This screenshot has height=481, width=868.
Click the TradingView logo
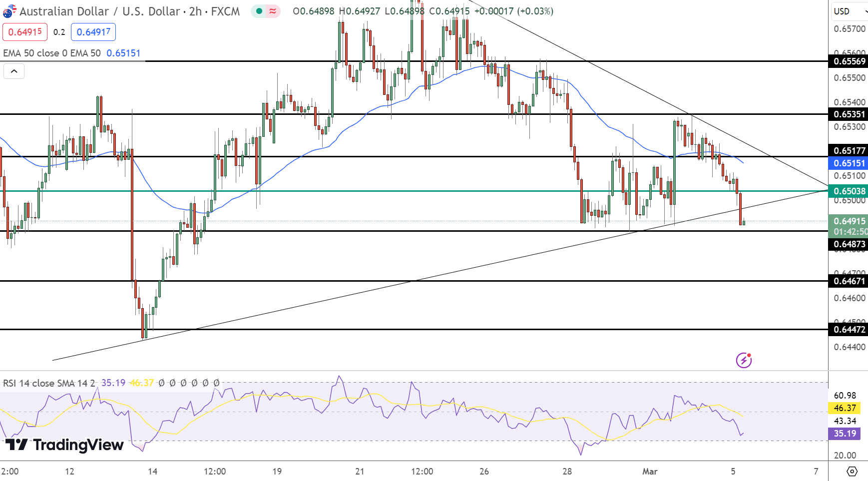(x=64, y=445)
